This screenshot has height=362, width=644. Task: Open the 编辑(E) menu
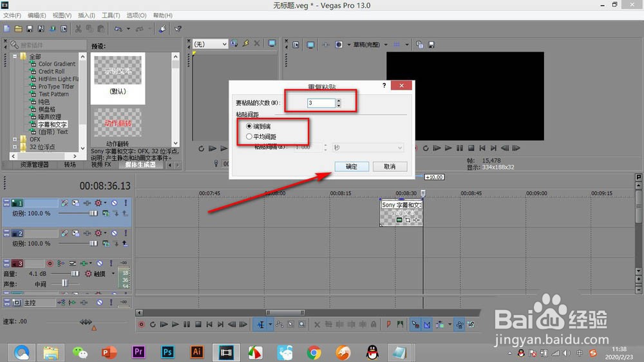(37, 15)
